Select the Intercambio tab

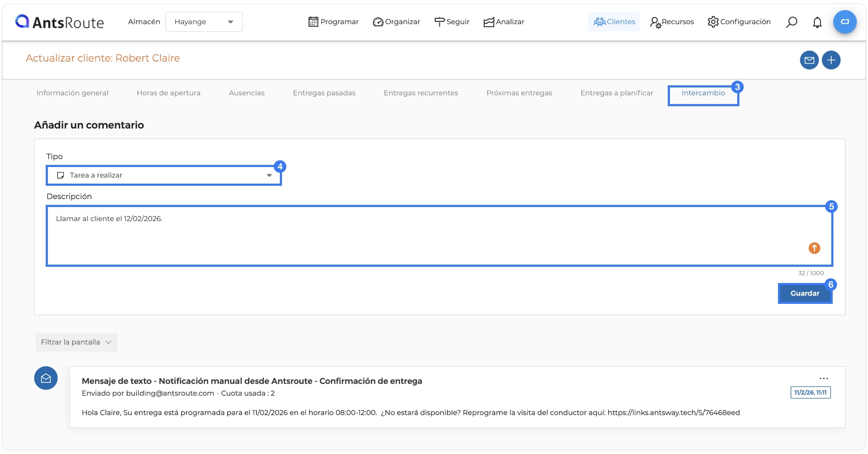click(703, 93)
